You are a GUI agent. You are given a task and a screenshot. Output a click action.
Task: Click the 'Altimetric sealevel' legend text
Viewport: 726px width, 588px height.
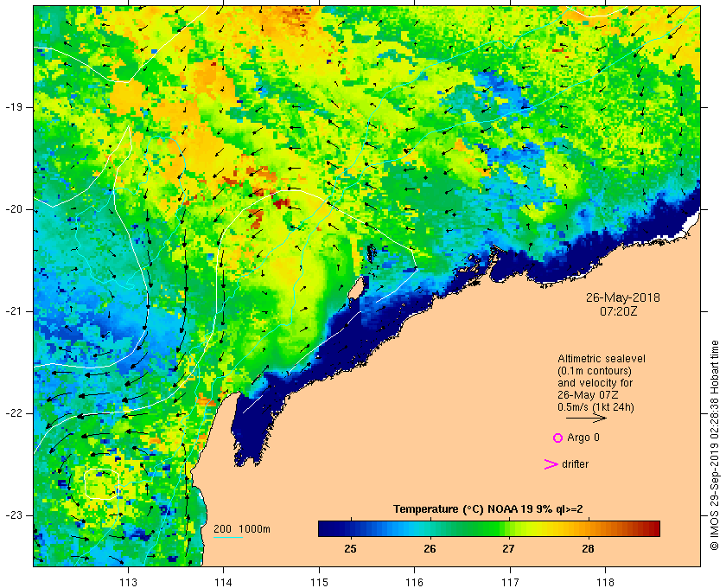pos(601,359)
